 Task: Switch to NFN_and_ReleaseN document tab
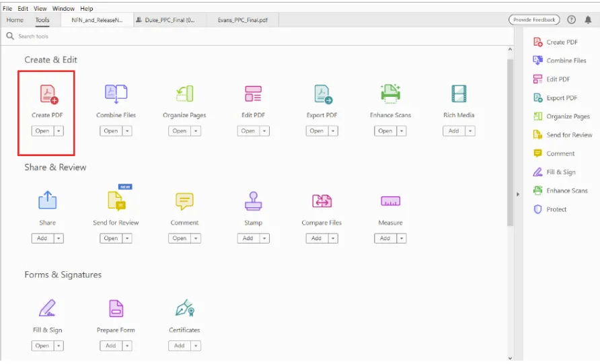point(97,20)
